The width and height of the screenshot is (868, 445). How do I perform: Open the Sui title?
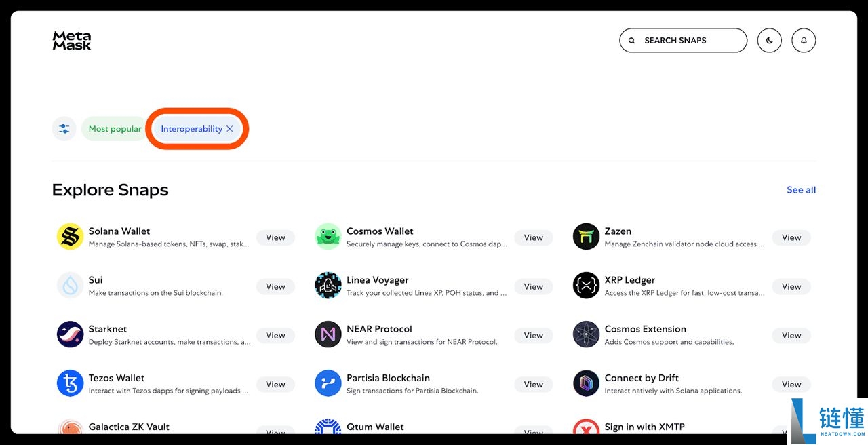click(x=96, y=280)
